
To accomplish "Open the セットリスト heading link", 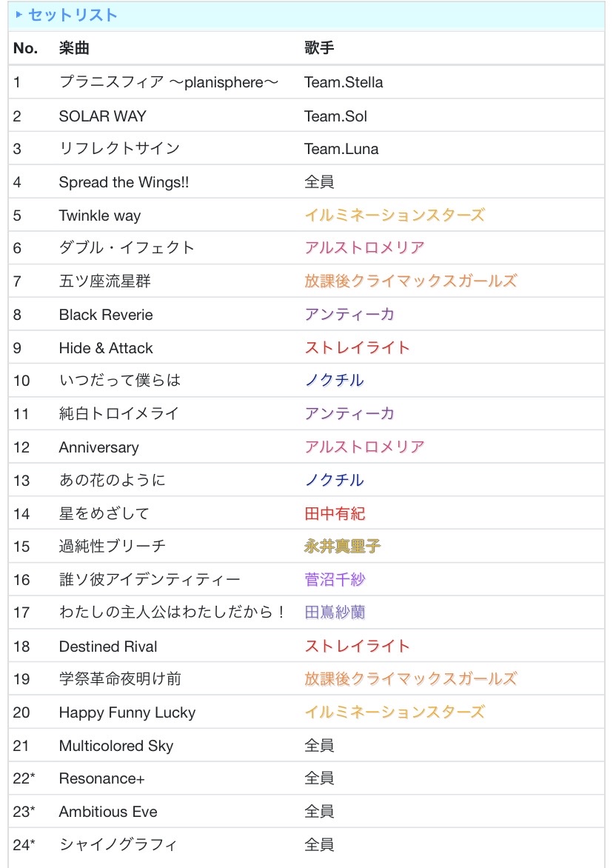I will [73, 15].
